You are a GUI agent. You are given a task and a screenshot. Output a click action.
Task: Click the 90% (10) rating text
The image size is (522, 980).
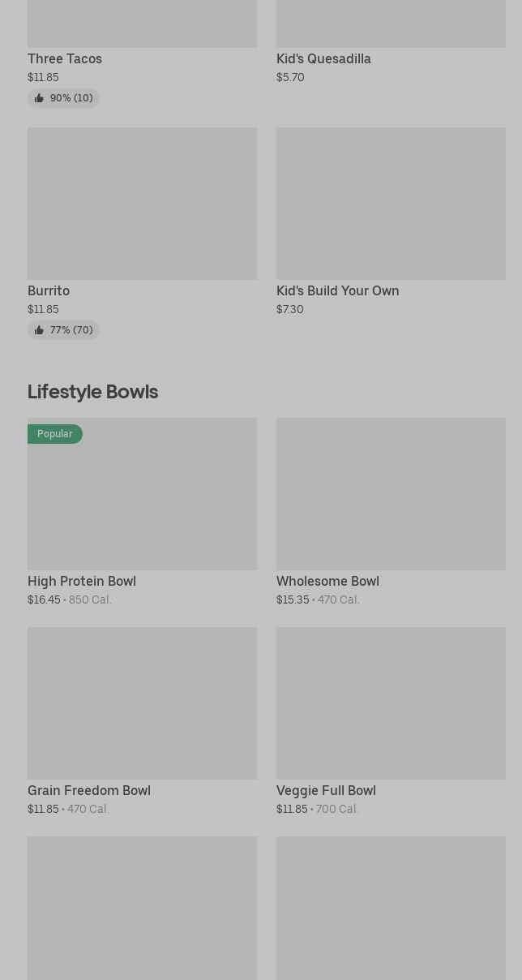click(71, 98)
